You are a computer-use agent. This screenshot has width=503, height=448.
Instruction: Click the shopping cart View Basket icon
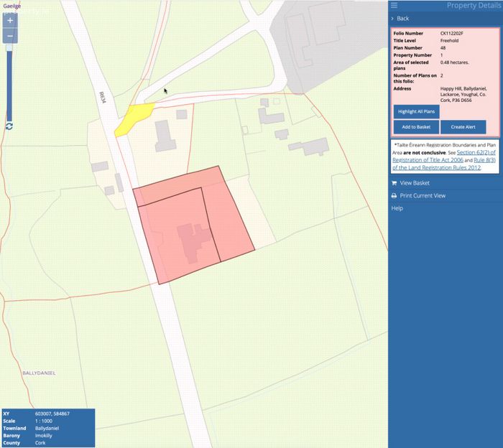394,183
